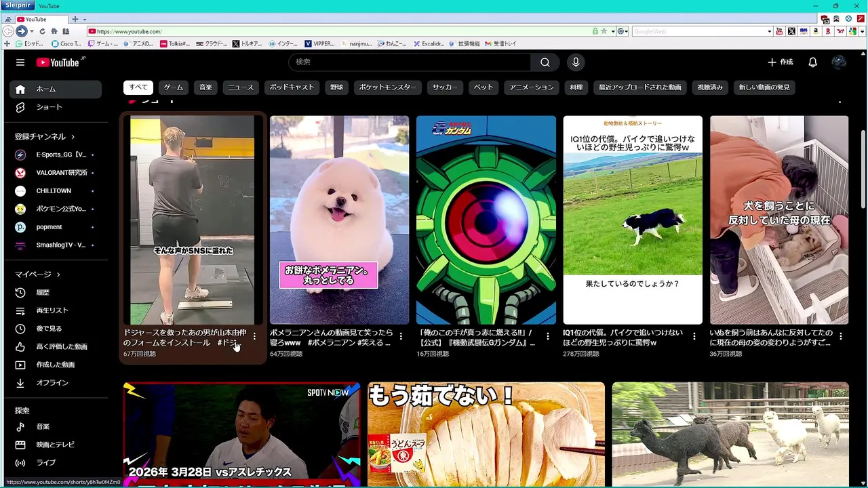This screenshot has height=488, width=868.
Task: Open the もう茹でない chicken video thumbnail
Action: [x=486, y=434]
